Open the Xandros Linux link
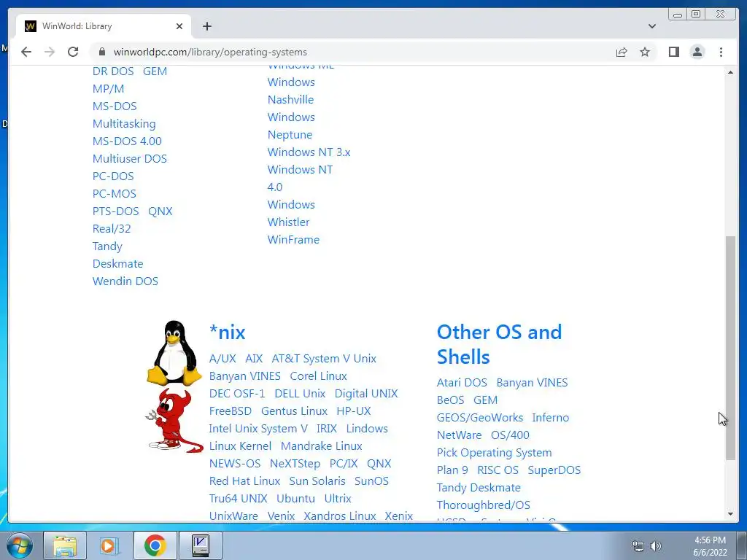Viewport: 747px width, 560px height. click(x=340, y=516)
